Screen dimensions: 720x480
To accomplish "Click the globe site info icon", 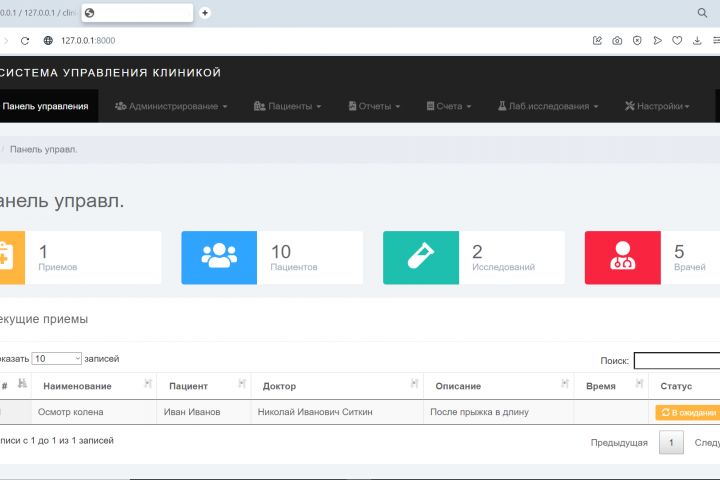I will [48, 40].
